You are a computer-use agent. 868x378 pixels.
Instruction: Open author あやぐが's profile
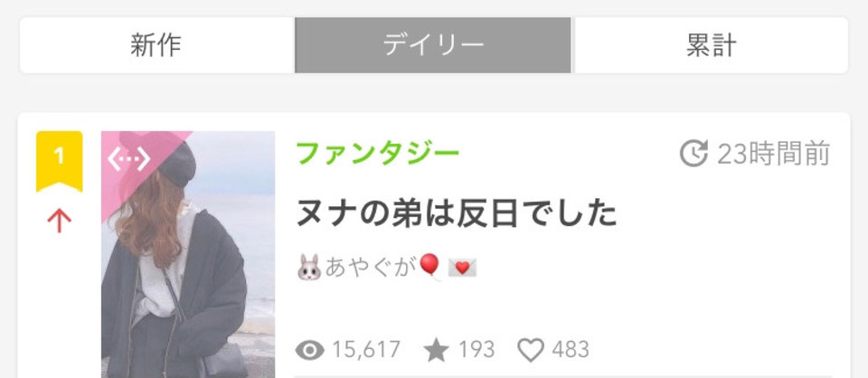tap(370, 267)
